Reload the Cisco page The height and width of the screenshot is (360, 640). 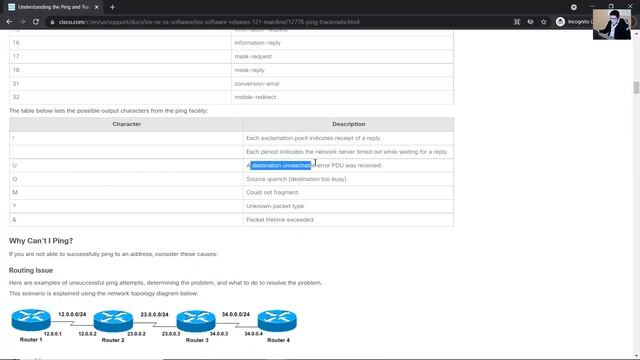tap(36, 22)
